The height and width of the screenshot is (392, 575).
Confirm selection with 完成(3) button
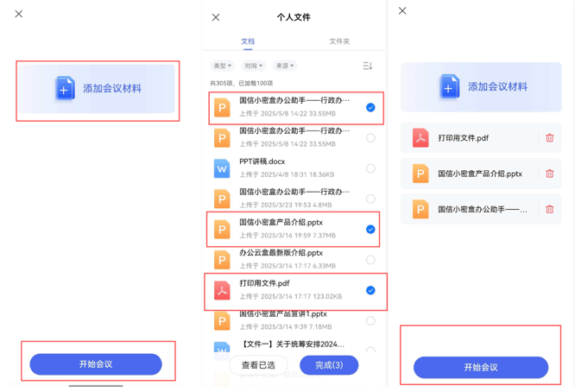[329, 365]
